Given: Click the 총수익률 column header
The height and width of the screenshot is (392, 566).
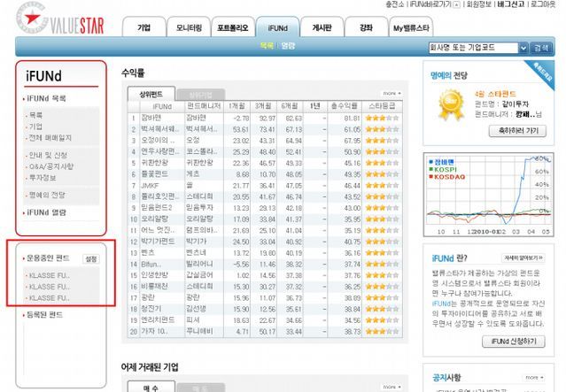Looking at the screenshot, I should (x=345, y=106).
